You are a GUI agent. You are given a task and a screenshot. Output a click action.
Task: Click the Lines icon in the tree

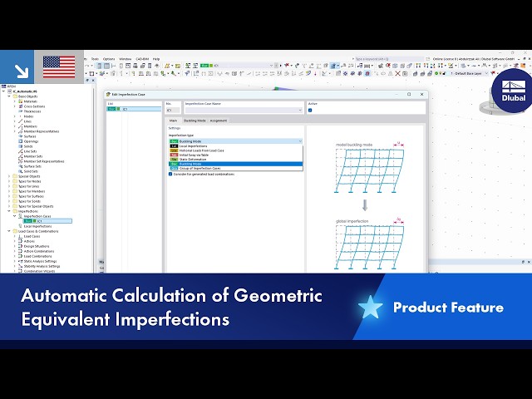20,121
